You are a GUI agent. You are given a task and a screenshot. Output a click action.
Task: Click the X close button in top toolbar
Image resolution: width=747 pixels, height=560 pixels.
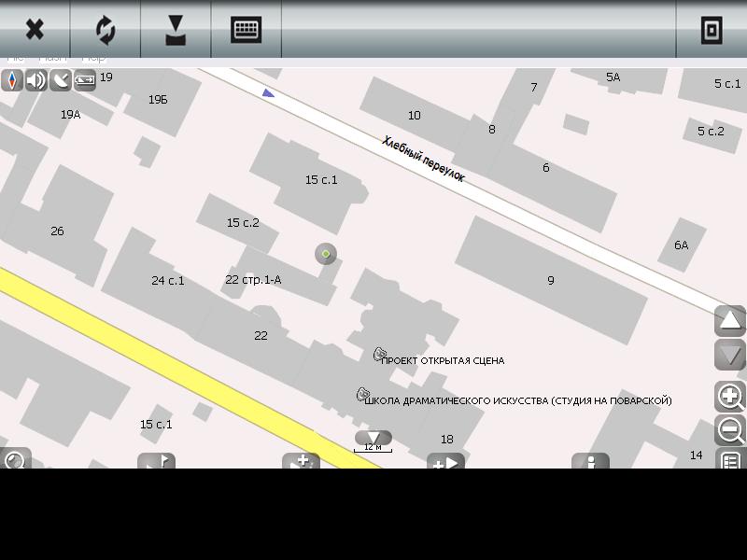click(x=35, y=30)
